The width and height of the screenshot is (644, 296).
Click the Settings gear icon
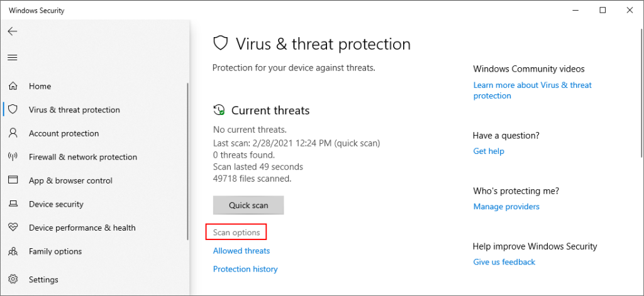pyautogui.click(x=13, y=280)
